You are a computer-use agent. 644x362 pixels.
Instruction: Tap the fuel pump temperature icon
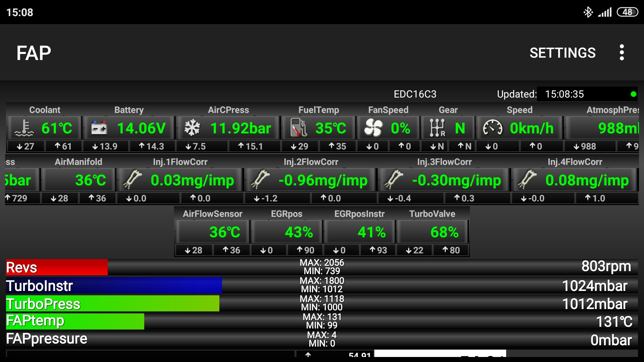(x=298, y=128)
